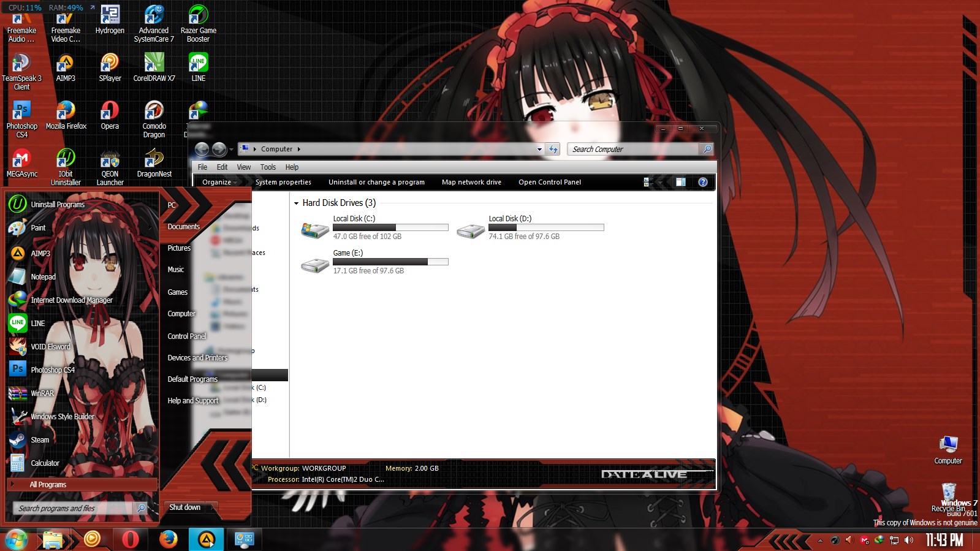980x551 pixels.
Task: Open Organize dropdown in Explorer toolbar
Action: pos(219,182)
